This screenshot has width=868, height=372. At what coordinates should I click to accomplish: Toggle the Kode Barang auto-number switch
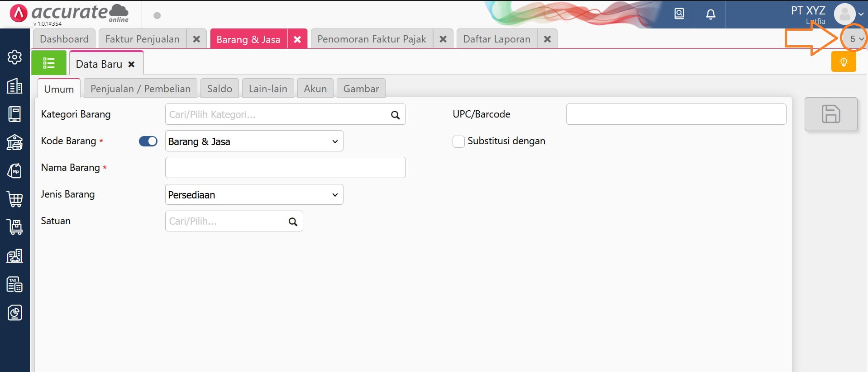click(x=148, y=141)
